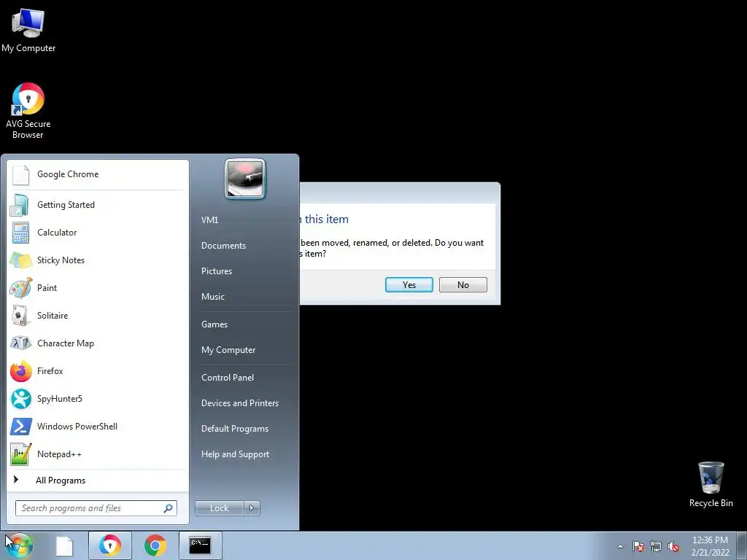Open the Recycle Bin desktop icon

point(711,484)
